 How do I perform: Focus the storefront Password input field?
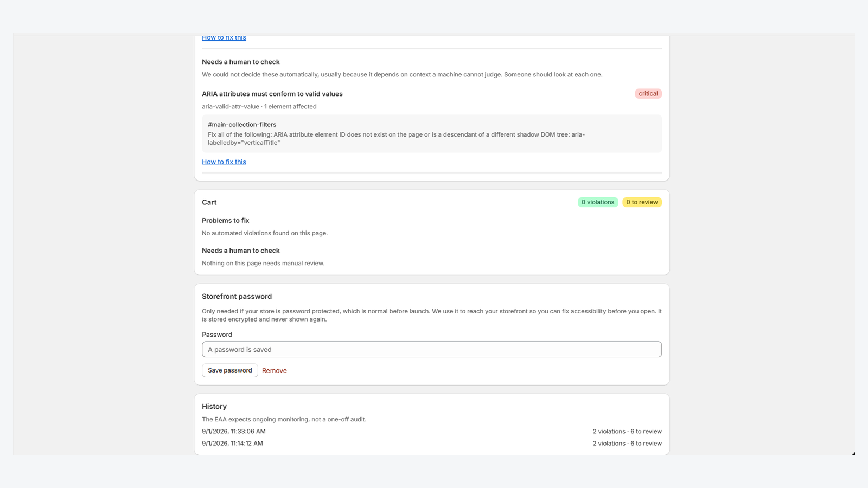(x=432, y=350)
